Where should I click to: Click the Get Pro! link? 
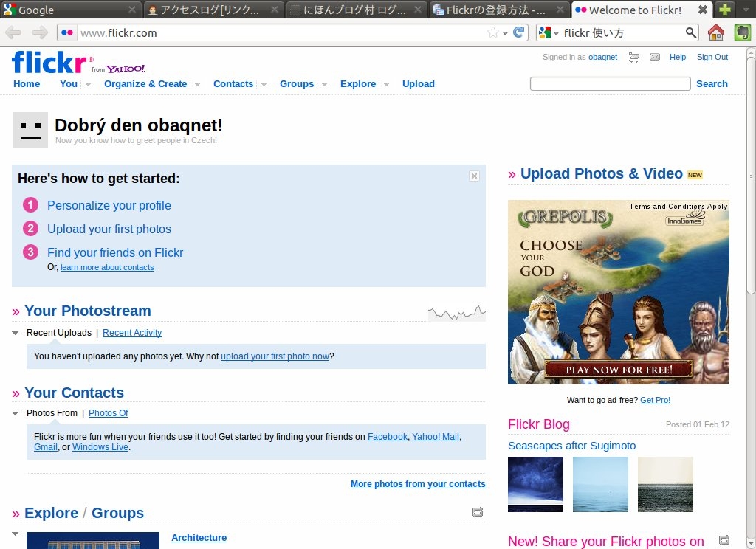[655, 400]
